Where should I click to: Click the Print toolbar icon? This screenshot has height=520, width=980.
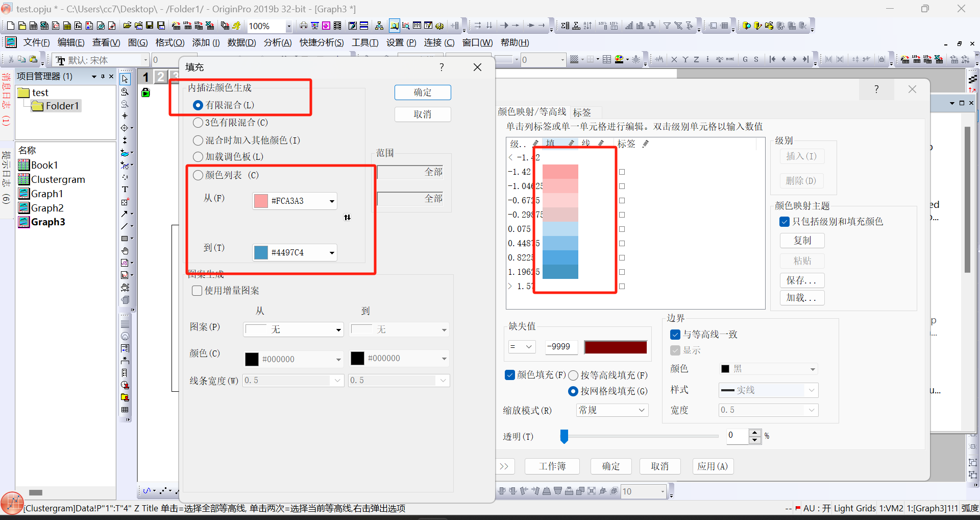[304, 26]
